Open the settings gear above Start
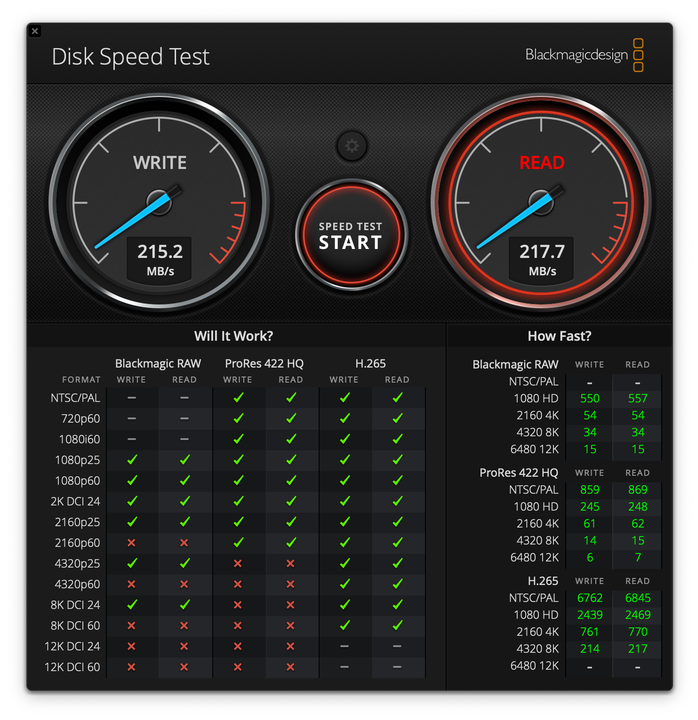698x720 pixels. (x=351, y=146)
